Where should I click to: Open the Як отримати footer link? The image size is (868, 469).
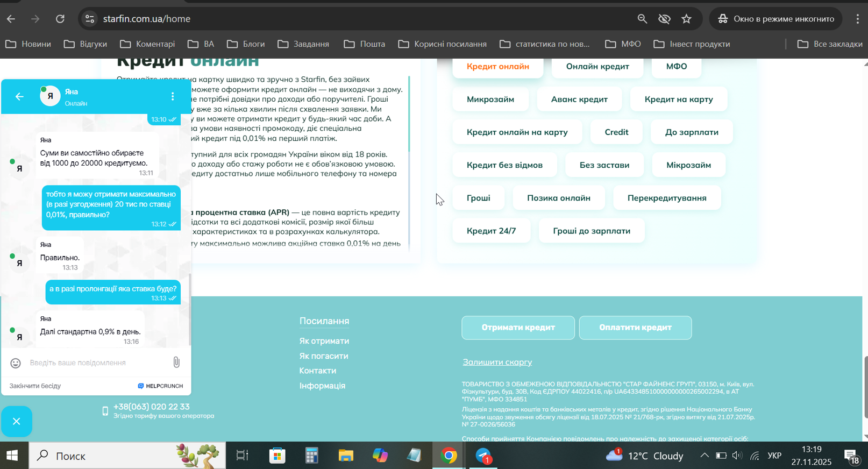[324, 341]
